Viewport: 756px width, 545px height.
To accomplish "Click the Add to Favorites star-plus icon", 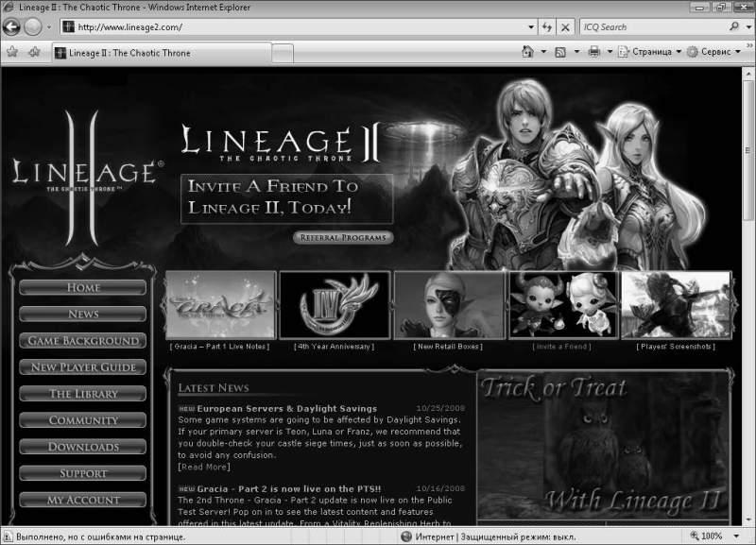I will click(x=34, y=52).
